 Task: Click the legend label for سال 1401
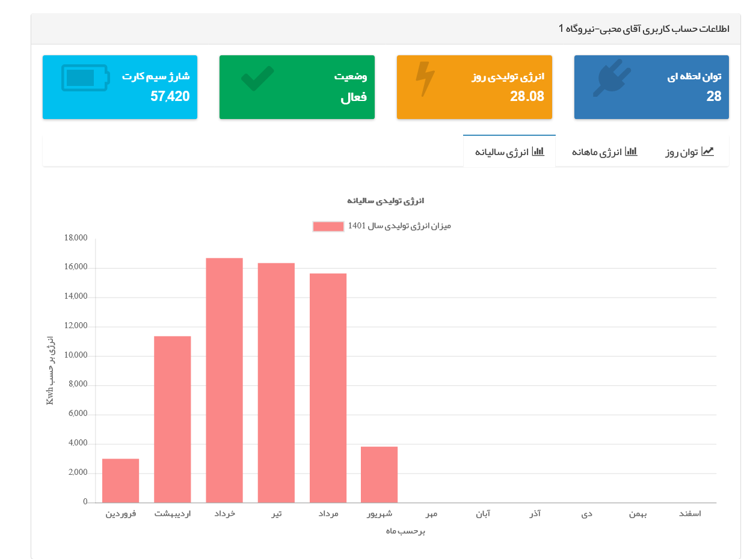pyautogui.click(x=399, y=226)
